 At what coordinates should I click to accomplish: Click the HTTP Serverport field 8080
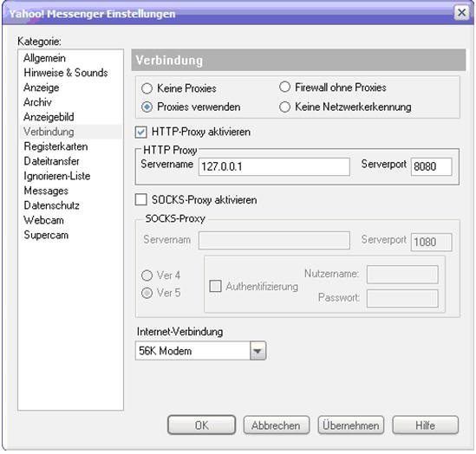tap(432, 166)
